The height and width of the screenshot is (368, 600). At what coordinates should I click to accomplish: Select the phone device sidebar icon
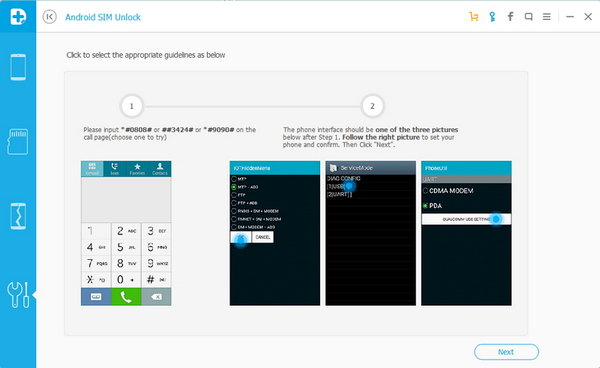[x=18, y=67]
